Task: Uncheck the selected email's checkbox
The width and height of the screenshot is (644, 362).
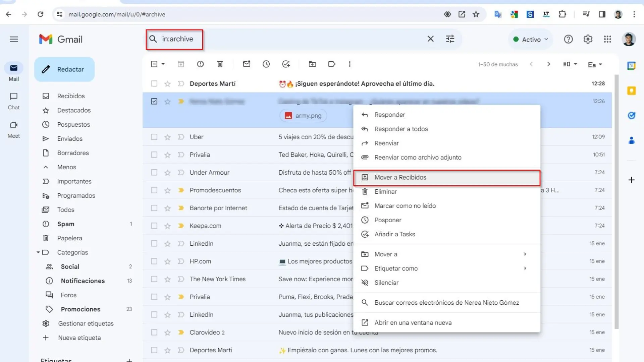Action: [x=154, y=101]
